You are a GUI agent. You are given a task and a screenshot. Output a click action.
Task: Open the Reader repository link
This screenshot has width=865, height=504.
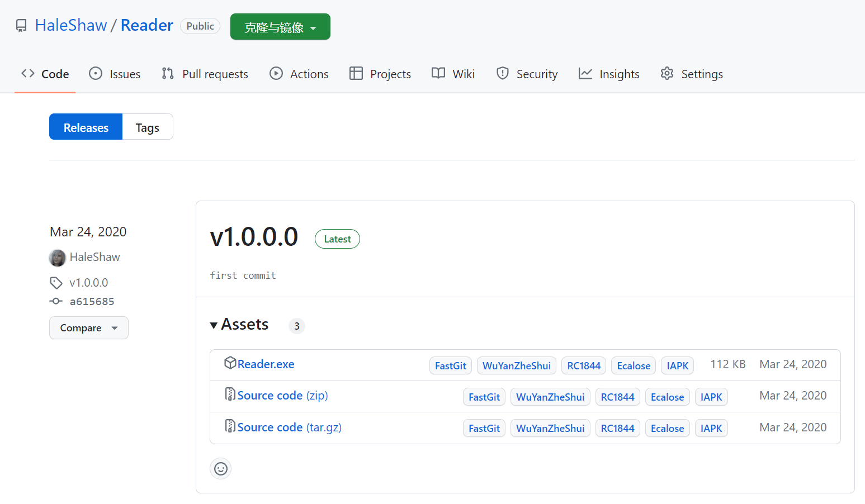pos(146,25)
